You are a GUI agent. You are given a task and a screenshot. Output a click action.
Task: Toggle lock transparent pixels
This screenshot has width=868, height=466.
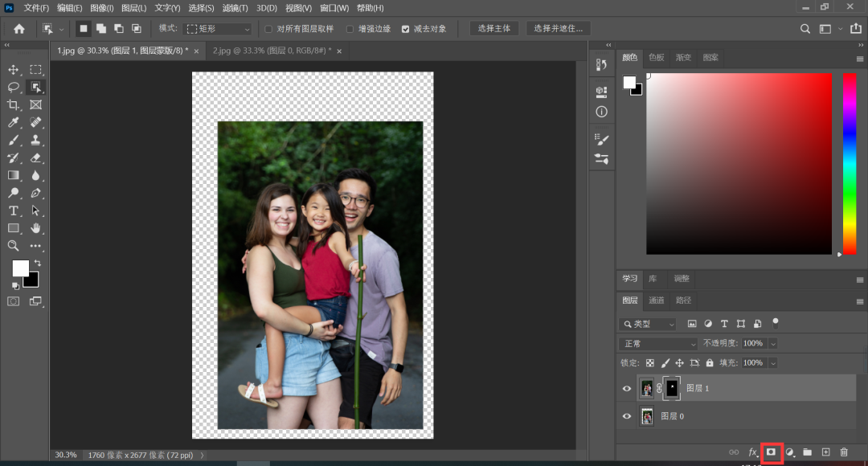point(650,363)
